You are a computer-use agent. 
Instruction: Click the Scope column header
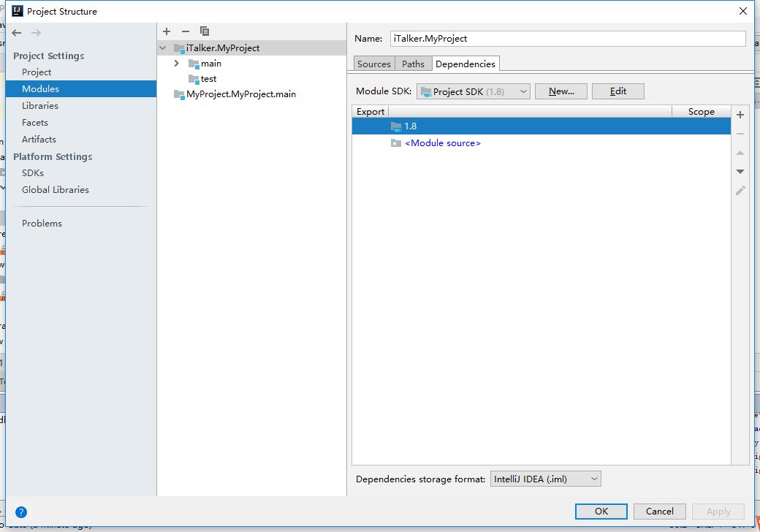pos(701,111)
